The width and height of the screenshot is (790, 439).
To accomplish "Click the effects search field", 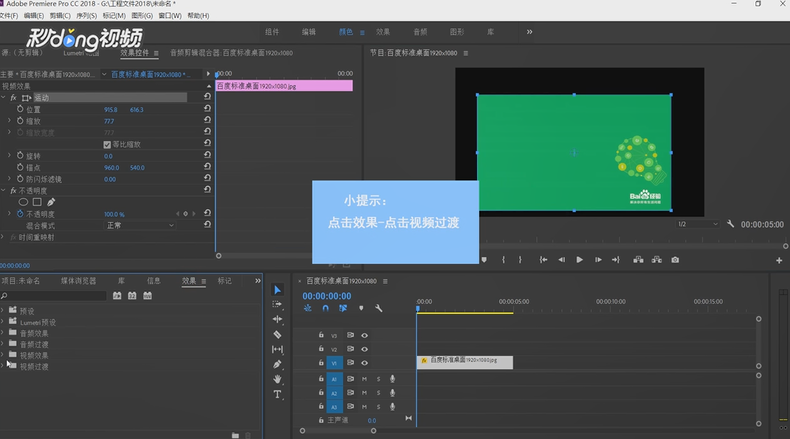I will tap(54, 296).
